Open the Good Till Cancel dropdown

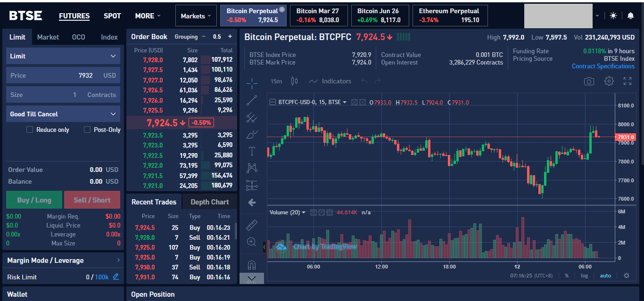tap(63, 114)
